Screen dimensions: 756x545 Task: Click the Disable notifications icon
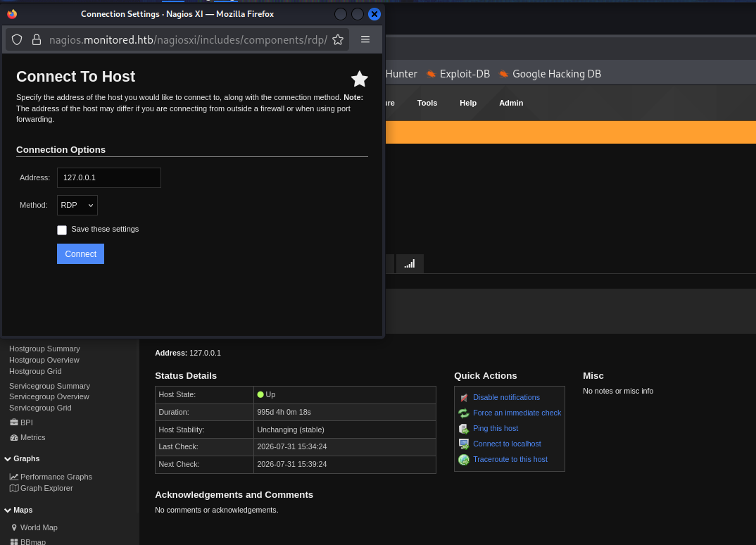(x=464, y=397)
